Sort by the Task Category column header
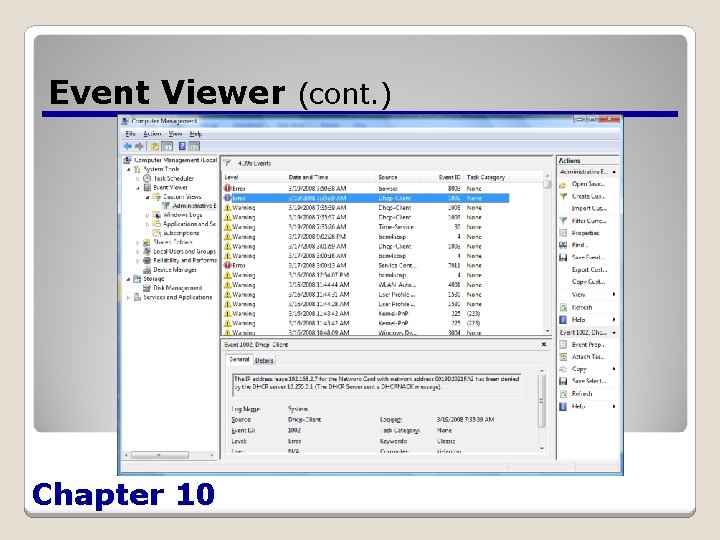This screenshot has height=540, width=720. point(486,177)
